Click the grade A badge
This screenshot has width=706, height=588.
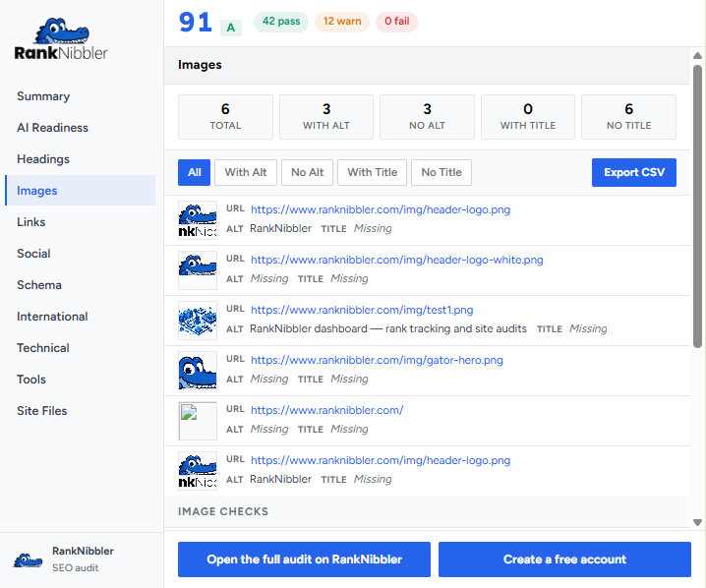(x=231, y=28)
